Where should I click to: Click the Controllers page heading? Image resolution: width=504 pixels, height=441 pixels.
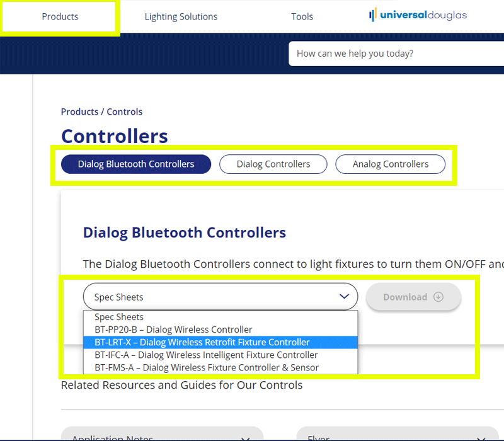click(115, 136)
